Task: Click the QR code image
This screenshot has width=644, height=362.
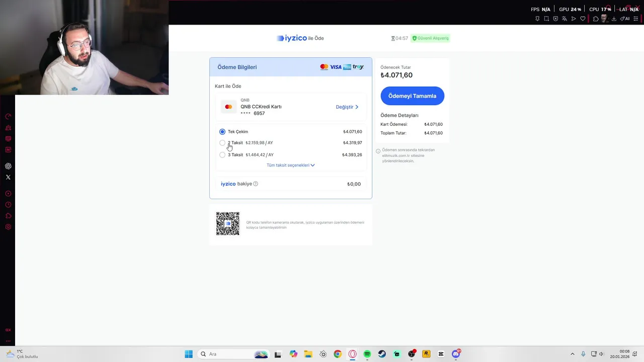Action: pos(228,224)
